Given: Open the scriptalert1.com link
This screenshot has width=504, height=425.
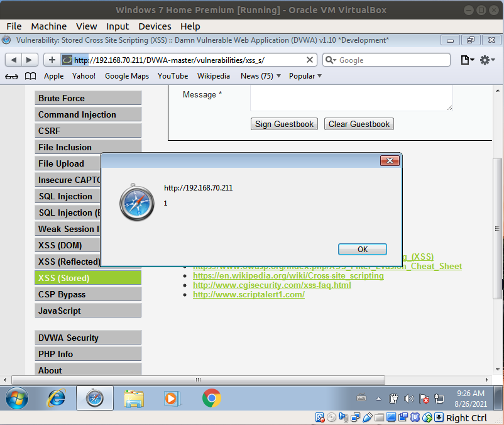Looking at the screenshot, I should click(x=249, y=294).
